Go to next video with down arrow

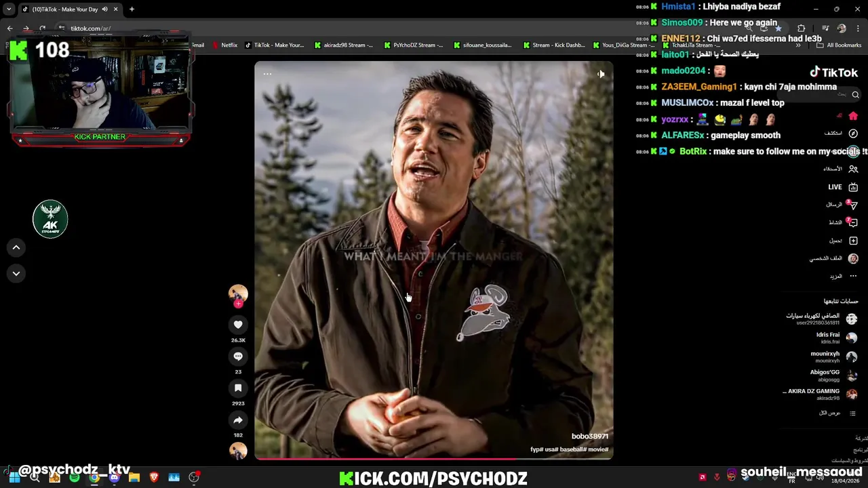click(16, 273)
